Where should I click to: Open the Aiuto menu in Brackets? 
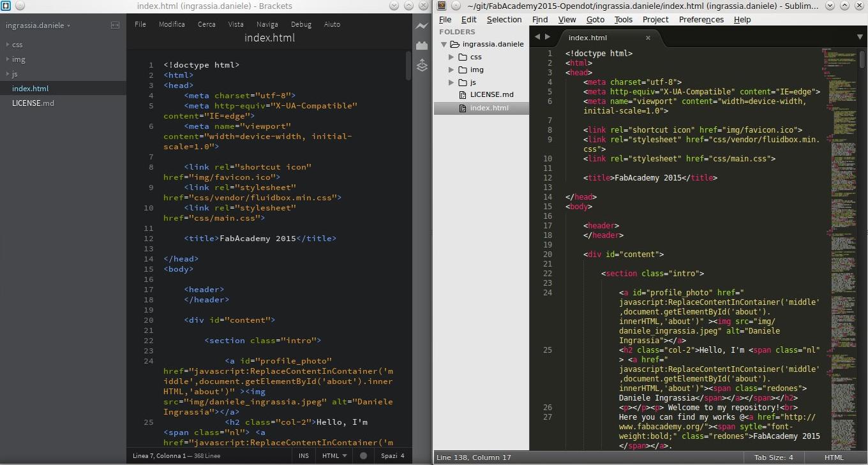[332, 24]
